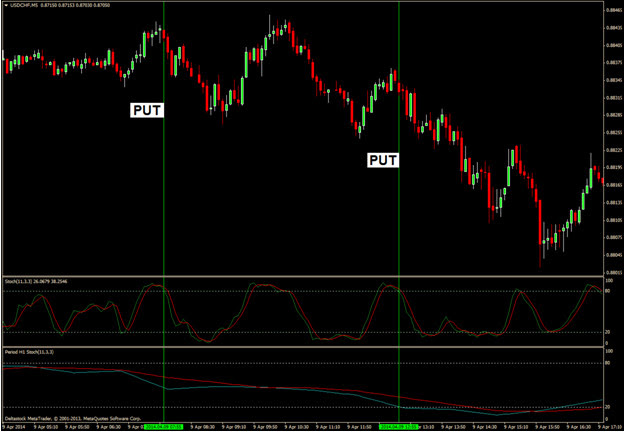
Task: Click the 9 Apr 2014 time axis label
Action: [13, 426]
